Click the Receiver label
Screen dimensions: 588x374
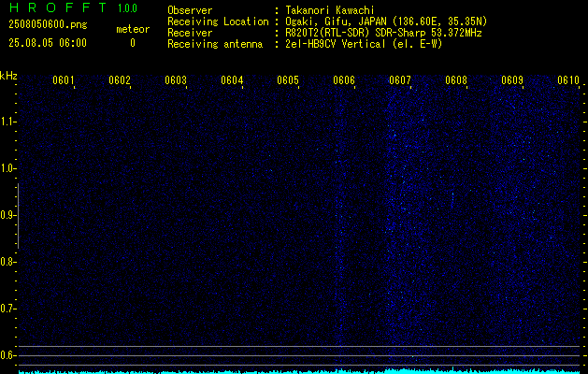pos(190,33)
